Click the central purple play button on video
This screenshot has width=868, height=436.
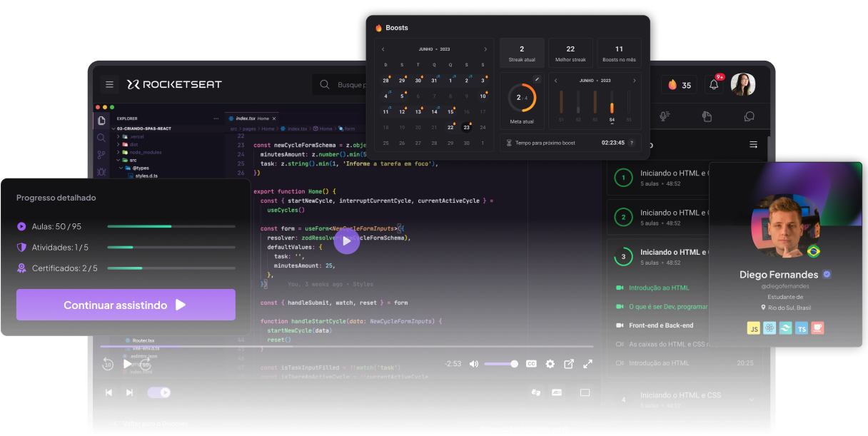(347, 240)
